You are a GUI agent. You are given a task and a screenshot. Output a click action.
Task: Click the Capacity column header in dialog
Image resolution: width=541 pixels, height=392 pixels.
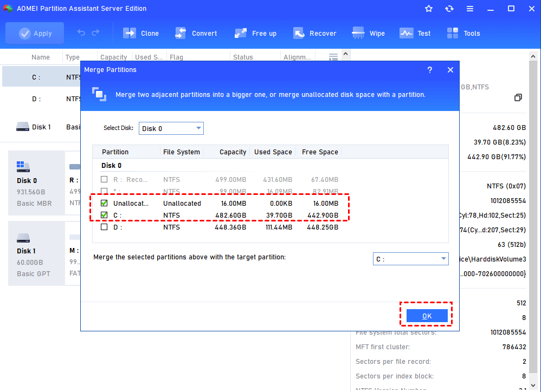click(233, 152)
